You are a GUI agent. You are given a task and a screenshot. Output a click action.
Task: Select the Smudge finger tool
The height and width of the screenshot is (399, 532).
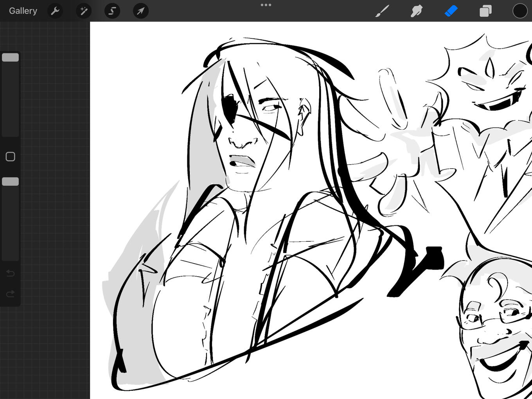(x=417, y=11)
